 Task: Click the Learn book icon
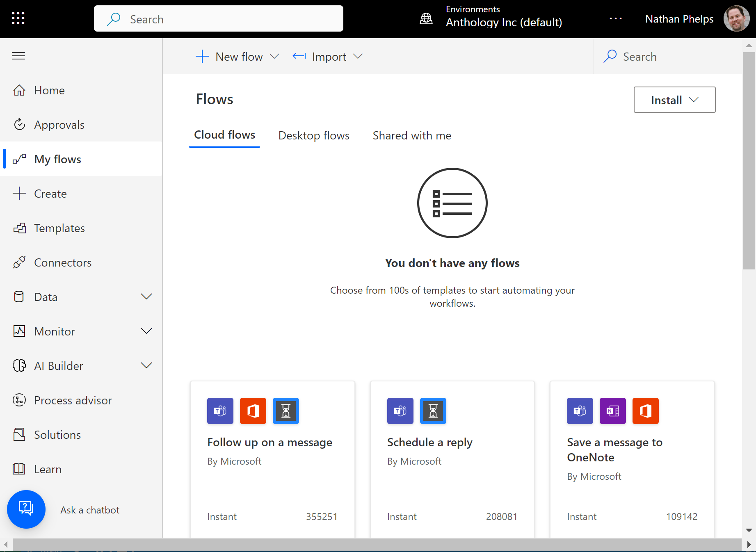pos(19,469)
